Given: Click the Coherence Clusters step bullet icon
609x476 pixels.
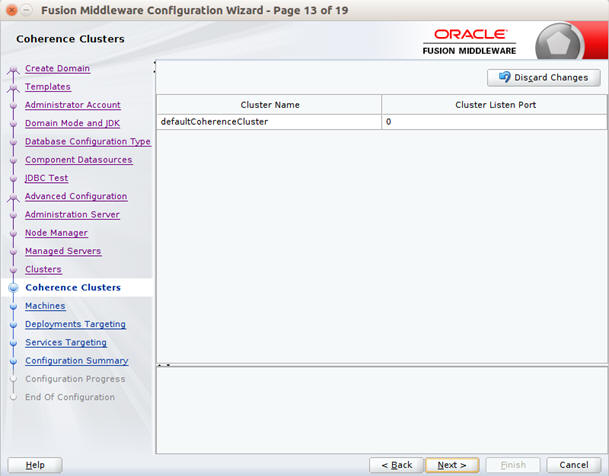Looking at the screenshot, I should click(14, 288).
